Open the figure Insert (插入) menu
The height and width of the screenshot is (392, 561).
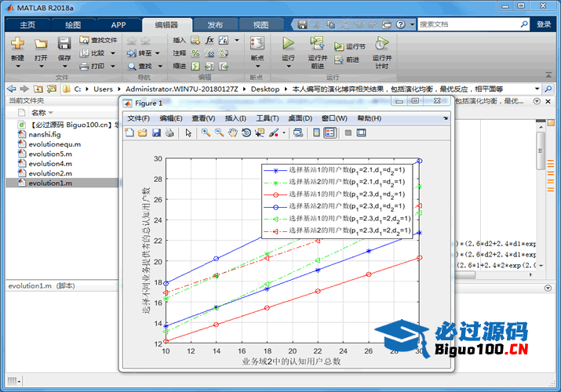235,118
